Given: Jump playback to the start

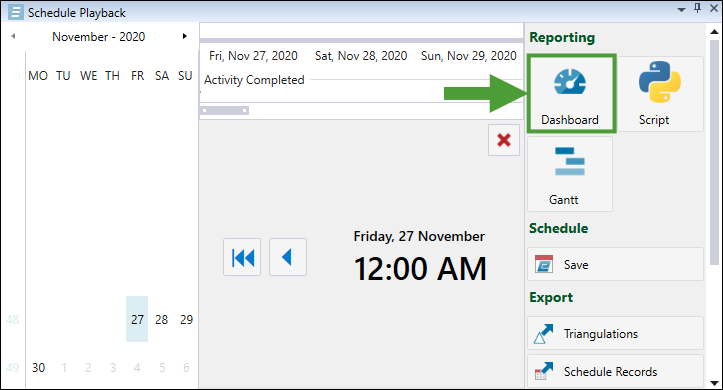Looking at the screenshot, I should 242,257.
